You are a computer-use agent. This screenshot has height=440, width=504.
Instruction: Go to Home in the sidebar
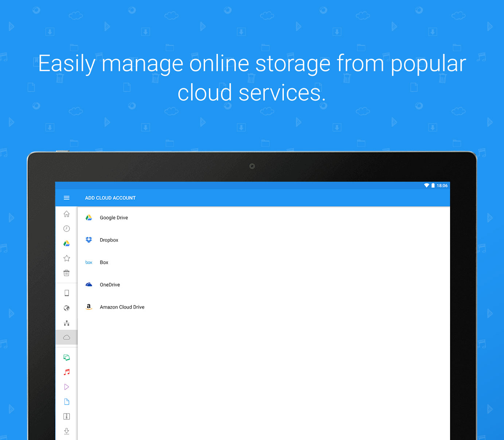pyautogui.click(x=67, y=214)
